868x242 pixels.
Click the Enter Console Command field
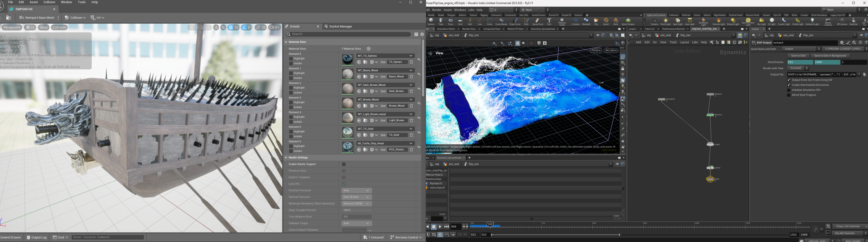pos(108,237)
